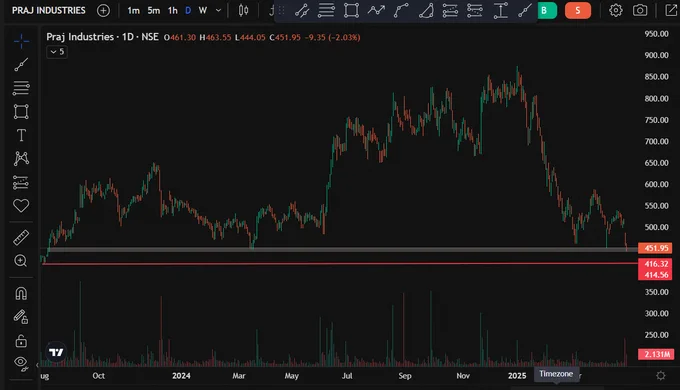
Task: Open the XABCD pattern tool in left sidebar
Action: pyautogui.click(x=21, y=159)
